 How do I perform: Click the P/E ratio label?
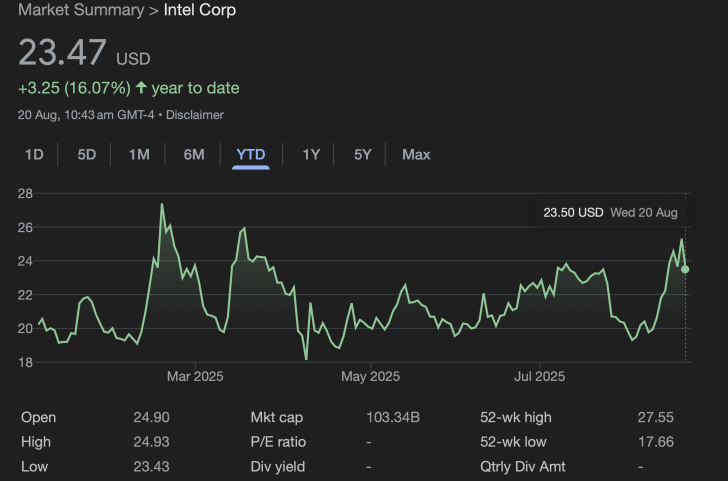pos(278,442)
